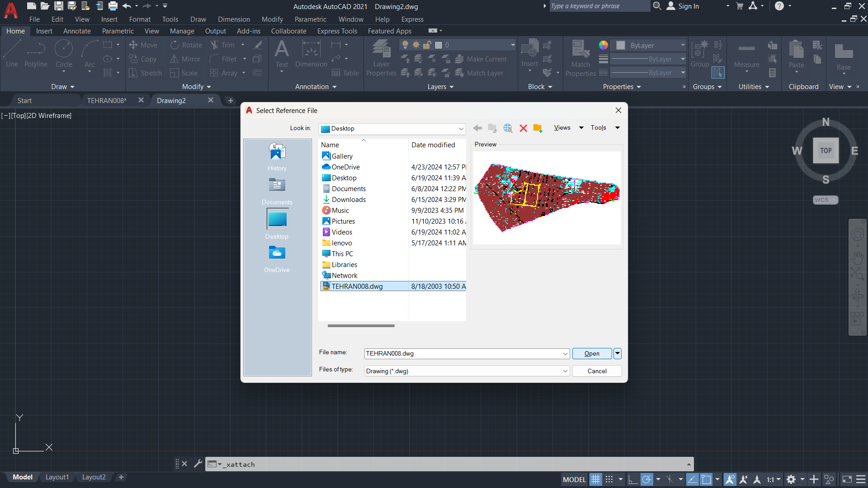The image size is (868, 488).
Task: Click Cancel to close reference dialog
Action: coord(596,371)
